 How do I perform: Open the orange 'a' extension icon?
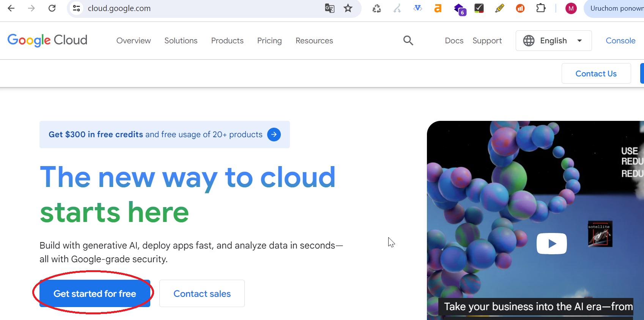coord(438,8)
